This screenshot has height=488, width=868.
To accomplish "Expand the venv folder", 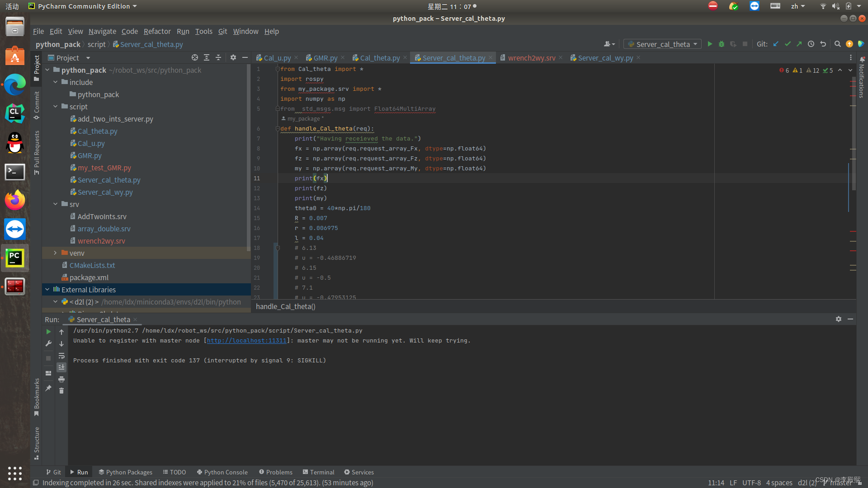I will pos(56,253).
